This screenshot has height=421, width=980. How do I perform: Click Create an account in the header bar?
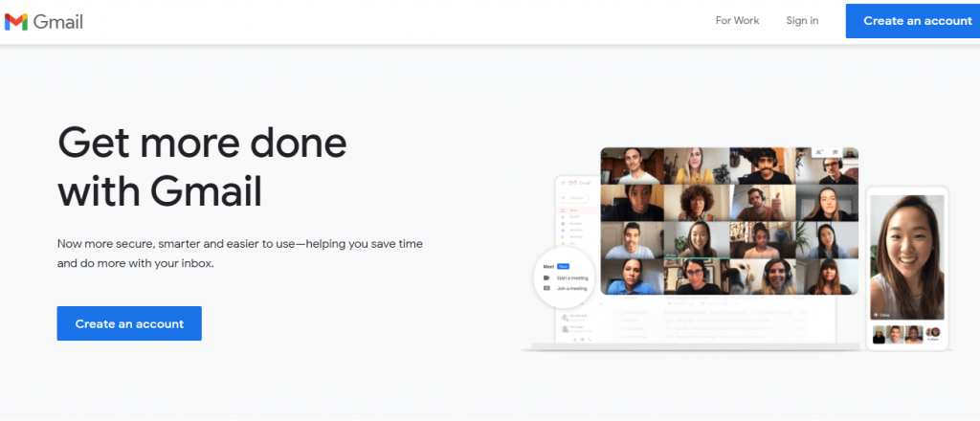(x=913, y=21)
